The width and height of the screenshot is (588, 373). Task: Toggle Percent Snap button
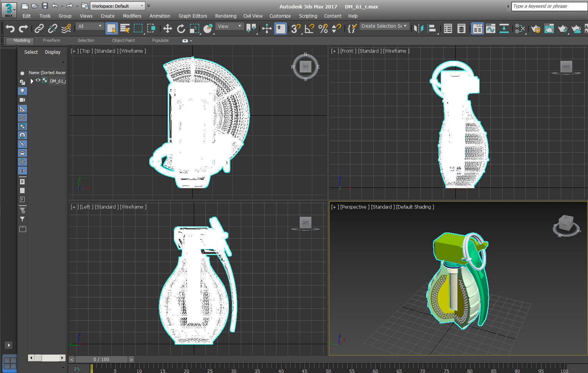(323, 28)
